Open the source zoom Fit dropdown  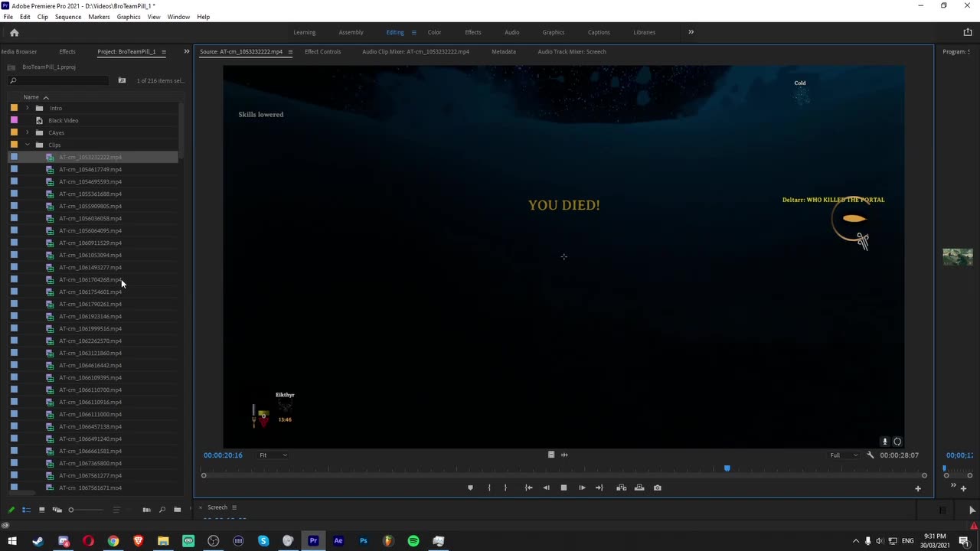[273, 455]
